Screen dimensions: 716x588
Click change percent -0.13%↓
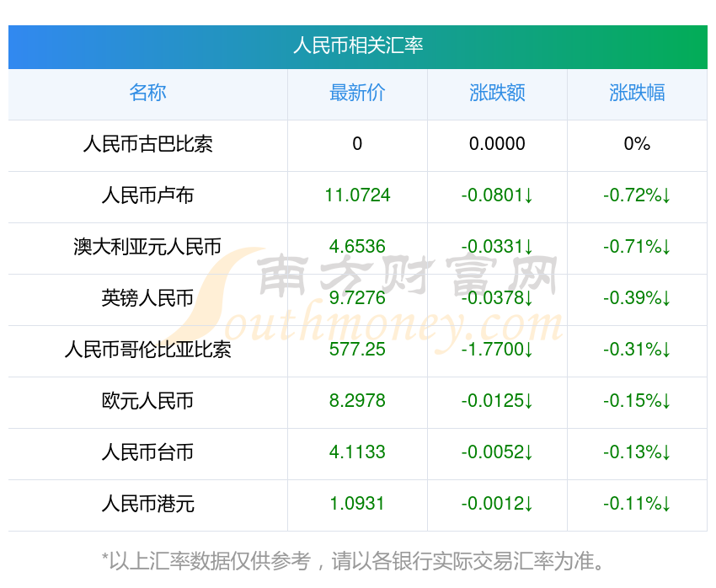637,452
